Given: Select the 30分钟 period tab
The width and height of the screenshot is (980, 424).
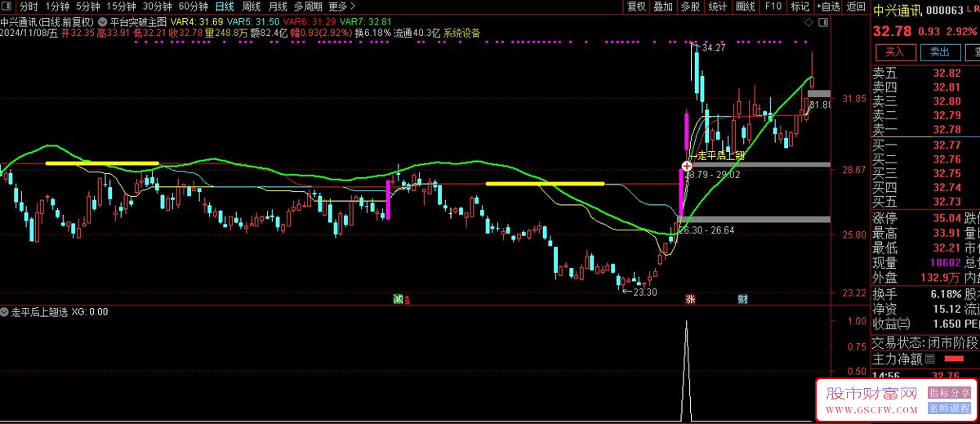Looking at the screenshot, I should (158, 6).
